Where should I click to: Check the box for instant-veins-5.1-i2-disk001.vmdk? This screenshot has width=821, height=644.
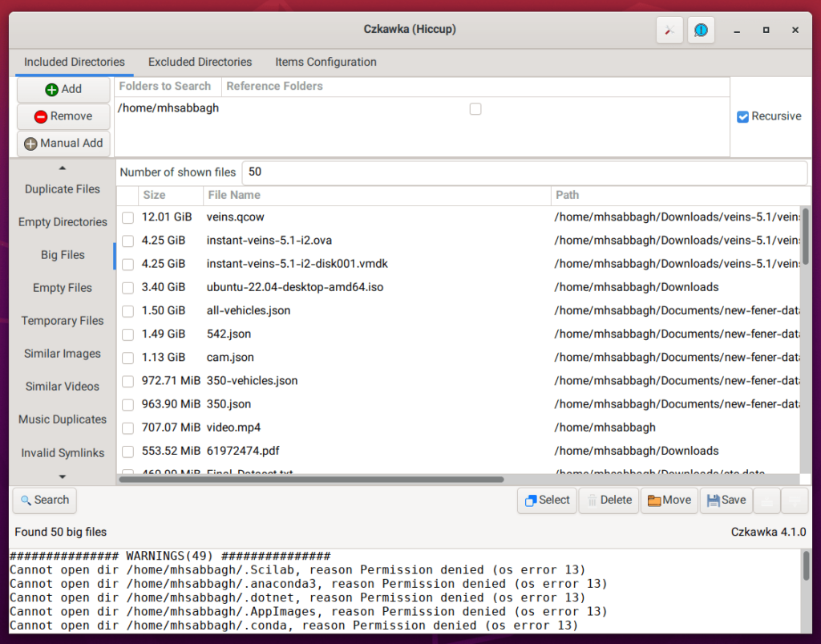(x=127, y=264)
